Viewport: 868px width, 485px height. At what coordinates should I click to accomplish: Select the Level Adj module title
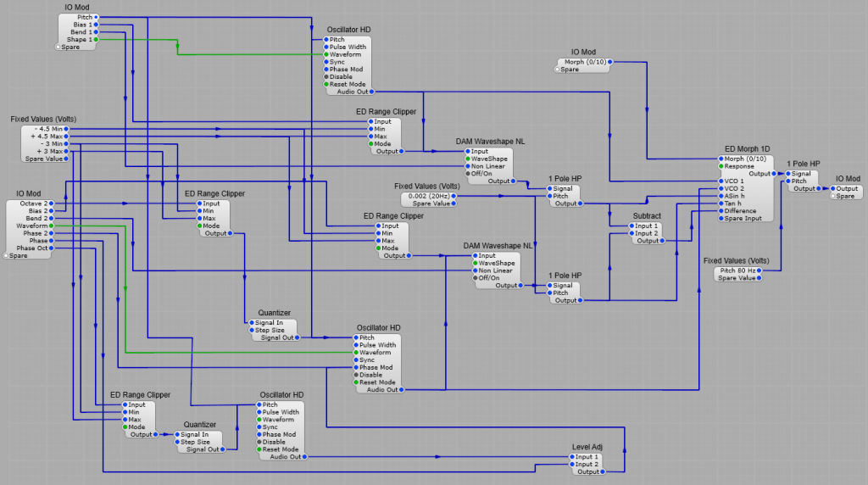586,446
